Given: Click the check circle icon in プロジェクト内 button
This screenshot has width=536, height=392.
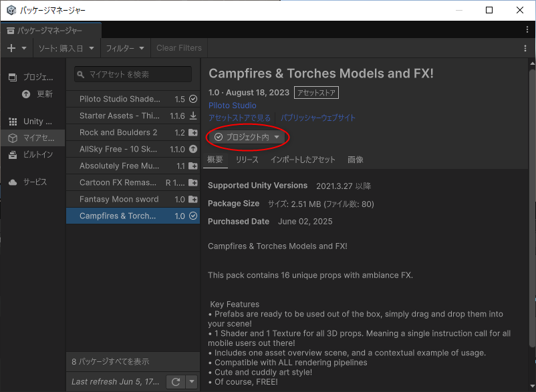Looking at the screenshot, I should 219,138.
